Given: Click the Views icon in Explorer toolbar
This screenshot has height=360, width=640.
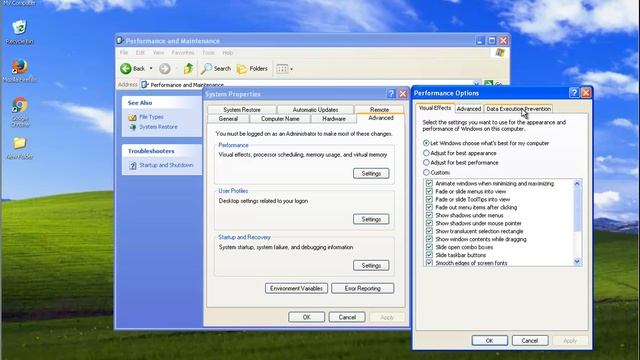Looking at the screenshot, I should click(282, 69).
